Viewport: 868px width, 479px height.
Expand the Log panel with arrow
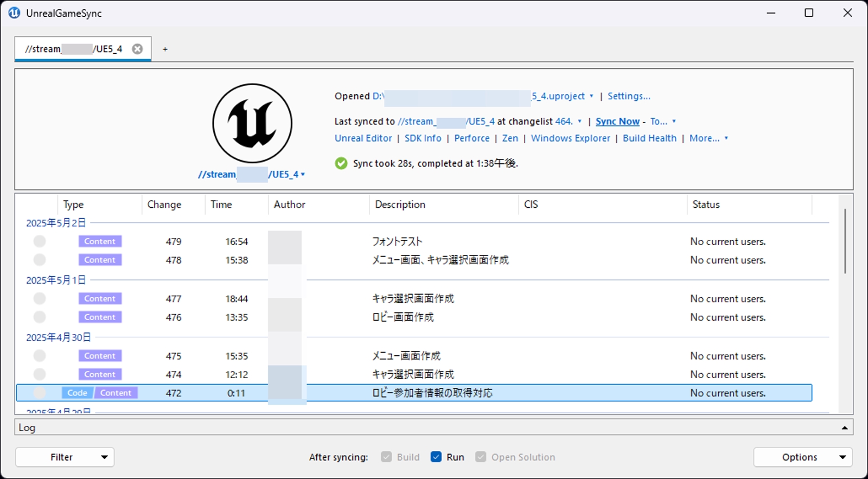coord(845,428)
